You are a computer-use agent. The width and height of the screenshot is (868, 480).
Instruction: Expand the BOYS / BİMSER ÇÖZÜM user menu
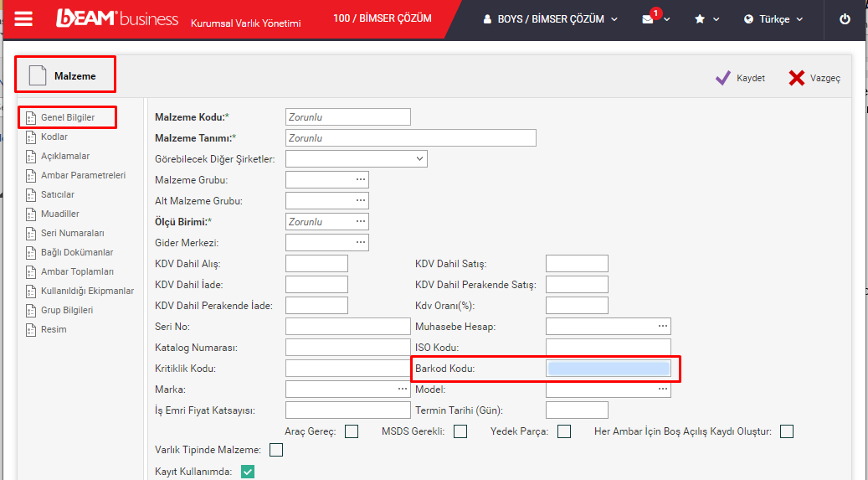[551, 19]
